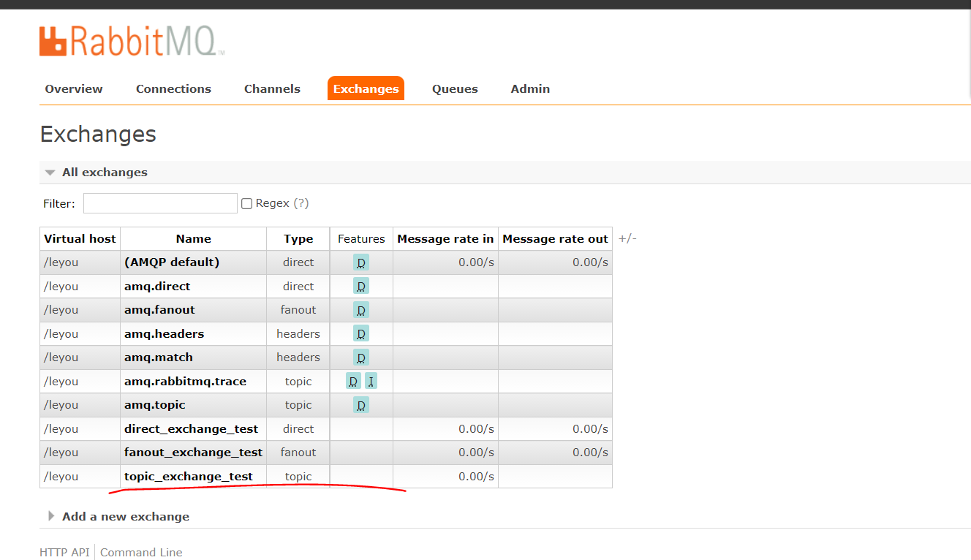
Task: Switch to the Overview tab
Action: point(74,89)
